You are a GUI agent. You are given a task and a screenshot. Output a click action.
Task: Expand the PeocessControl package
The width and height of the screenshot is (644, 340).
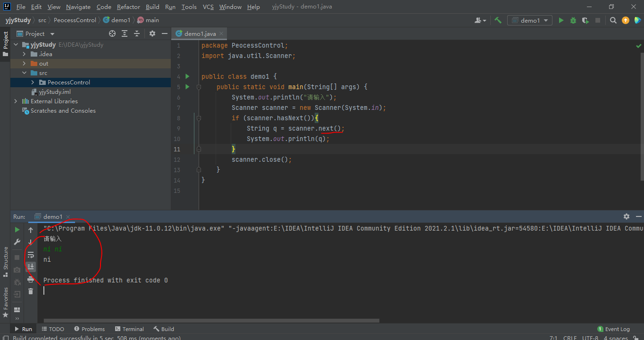click(x=33, y=82)
